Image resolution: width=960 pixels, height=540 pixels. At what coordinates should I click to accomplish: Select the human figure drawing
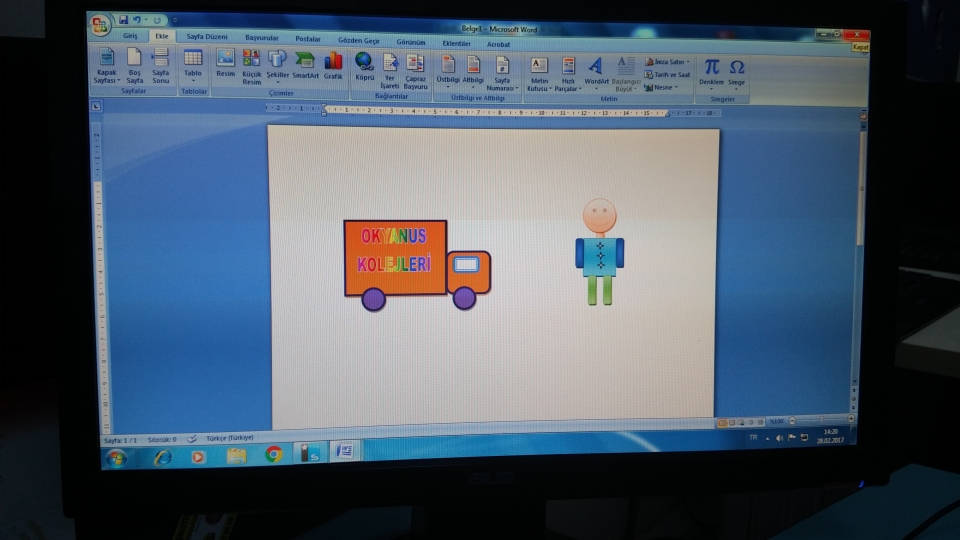click(599, 252)
